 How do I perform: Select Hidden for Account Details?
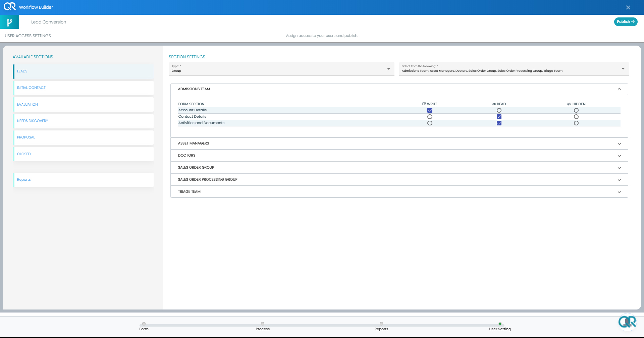tap(576, 110)
